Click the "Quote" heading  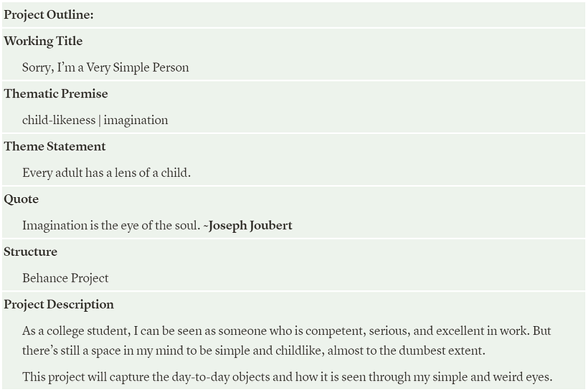[x=22, y=199]
